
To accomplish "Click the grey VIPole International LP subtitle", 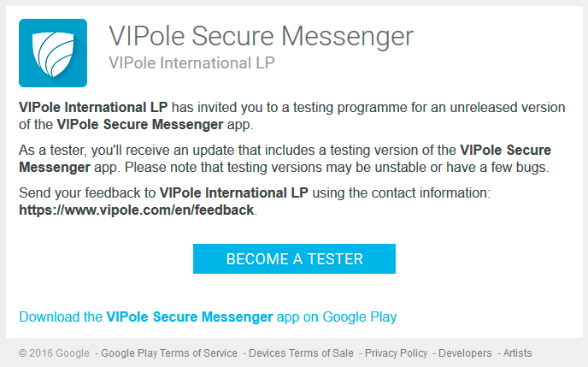I will pos(191,63).
